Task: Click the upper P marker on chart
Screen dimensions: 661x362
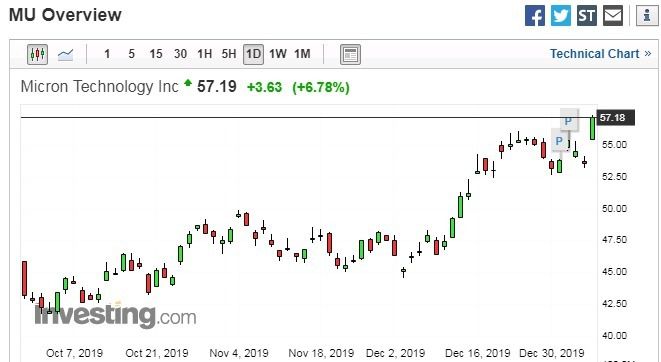Action: [x=569, y=120]
